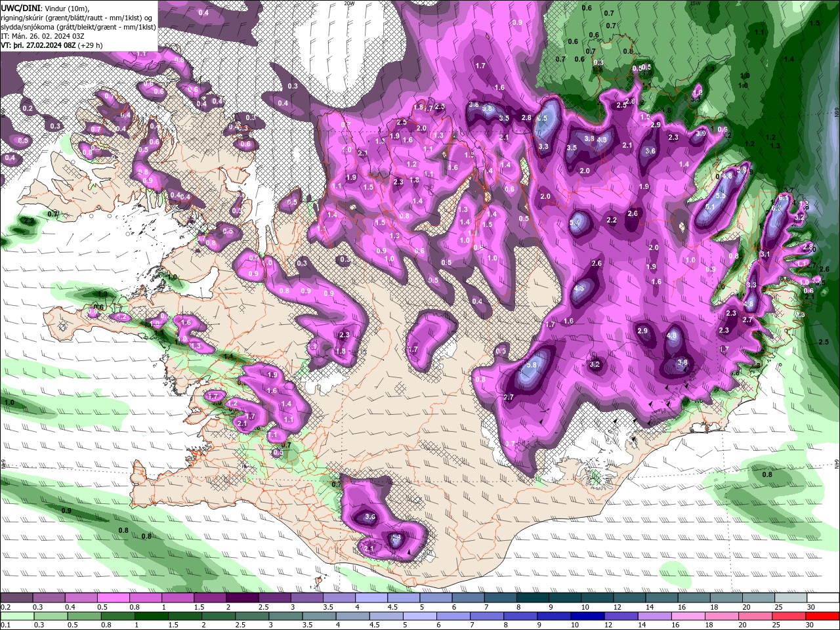This screenshot has width=840, height=630.
Task: Pick snow scale swatch between 0.4 and 0.5
Action: (81, 598)
